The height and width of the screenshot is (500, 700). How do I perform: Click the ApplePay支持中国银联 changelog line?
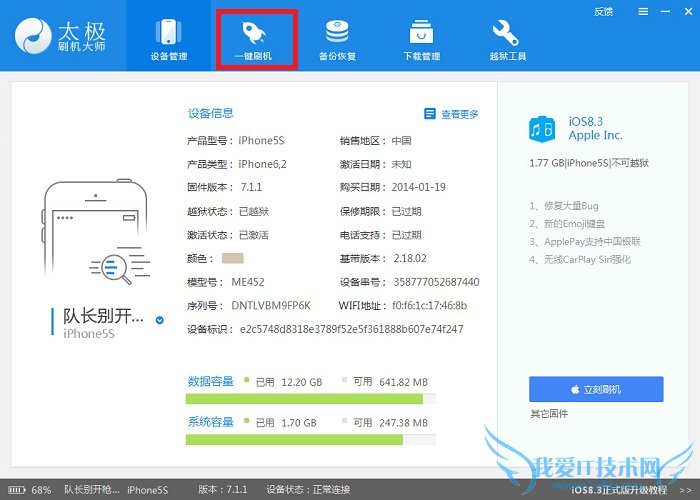pyautogui.click(x=585, y=242)
